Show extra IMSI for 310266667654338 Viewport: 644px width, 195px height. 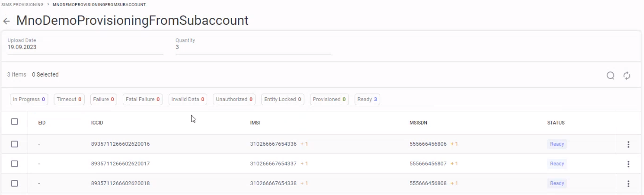(x=304, y=183)
